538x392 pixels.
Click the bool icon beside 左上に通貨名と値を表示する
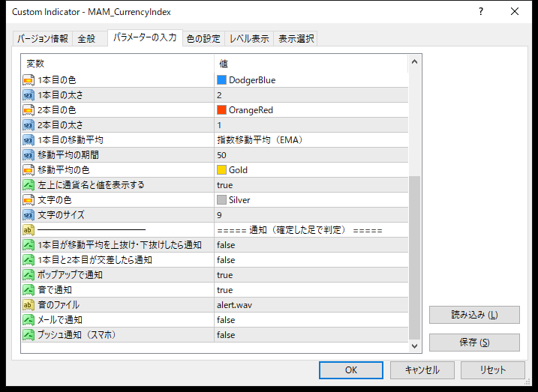pyautogui.click(x=29, y=185)
